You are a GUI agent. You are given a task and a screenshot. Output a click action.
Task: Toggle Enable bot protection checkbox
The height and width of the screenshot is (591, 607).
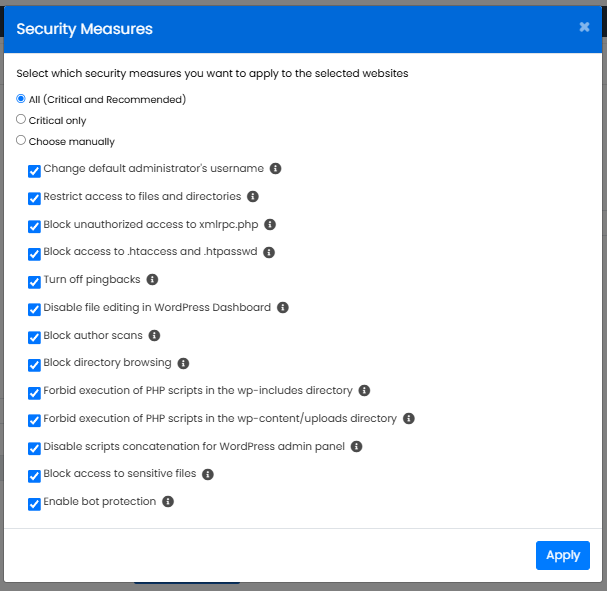click(x=35, y=504)
